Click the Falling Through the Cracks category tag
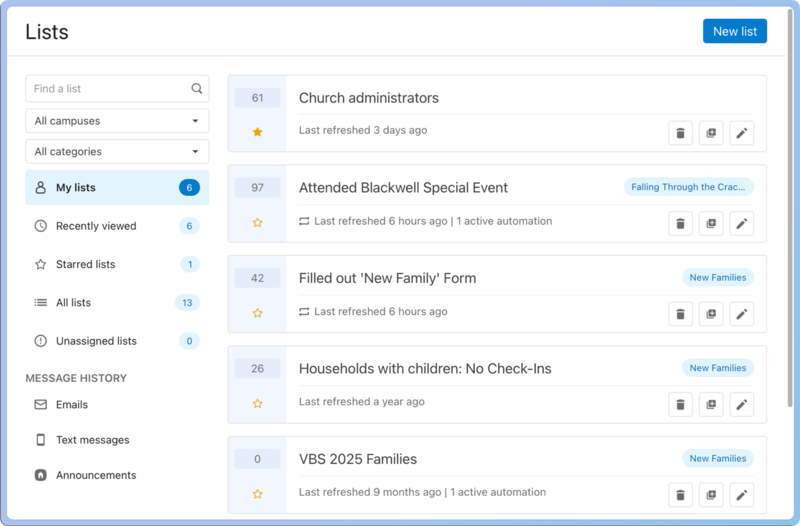 (688, 187)
